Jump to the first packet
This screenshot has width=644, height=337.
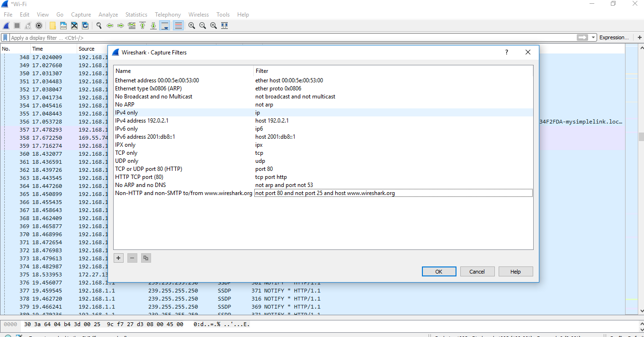(x=143, y=26)
